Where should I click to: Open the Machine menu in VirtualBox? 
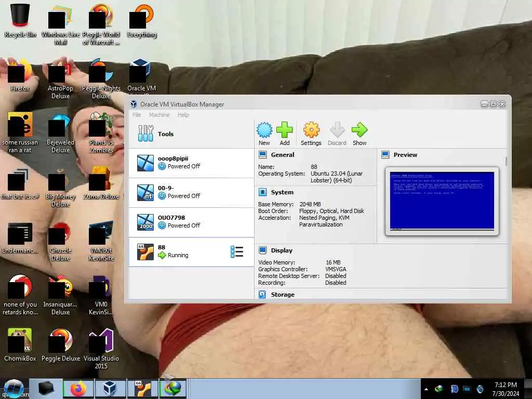click(159, 115)
